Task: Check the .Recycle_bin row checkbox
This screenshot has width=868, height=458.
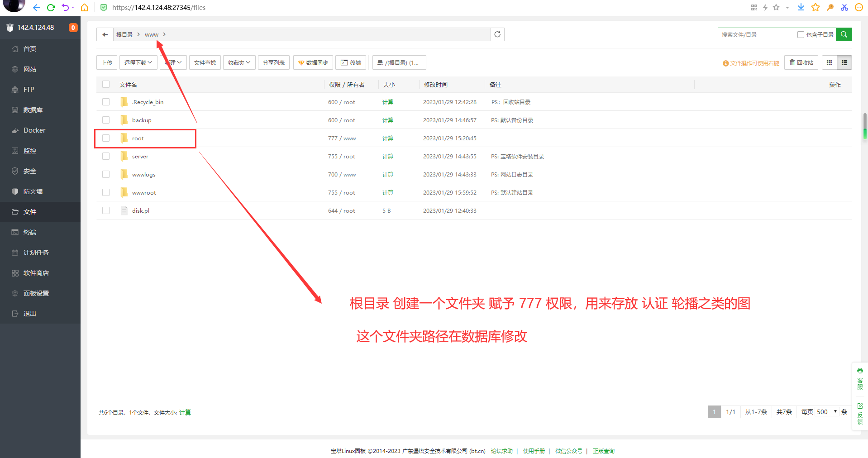Action: [106, 102]
